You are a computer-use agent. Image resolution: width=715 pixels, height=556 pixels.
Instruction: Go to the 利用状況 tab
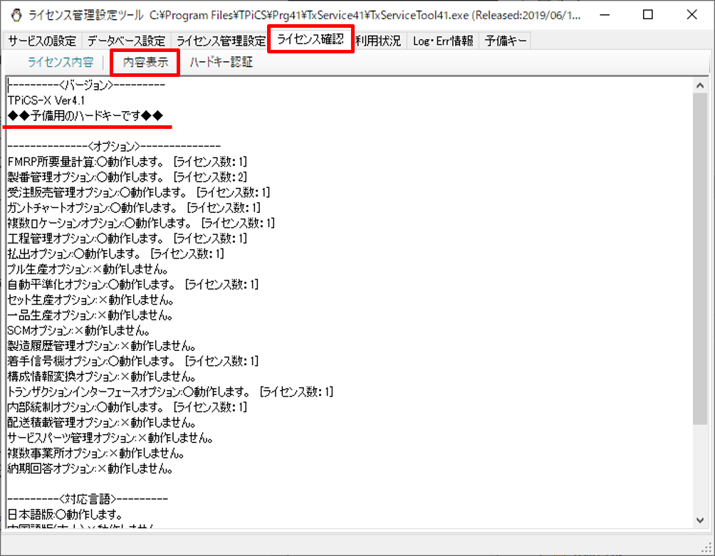[x=378, y=41]
